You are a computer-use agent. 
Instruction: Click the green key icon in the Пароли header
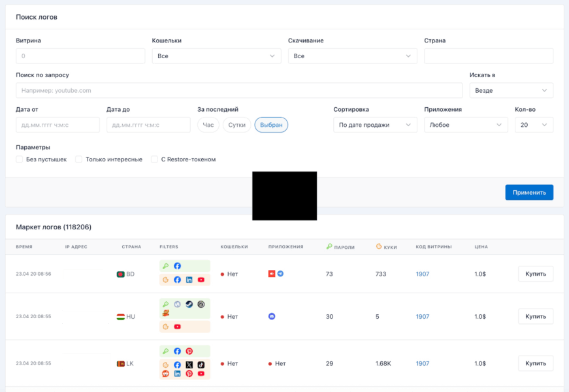[329, 247]
